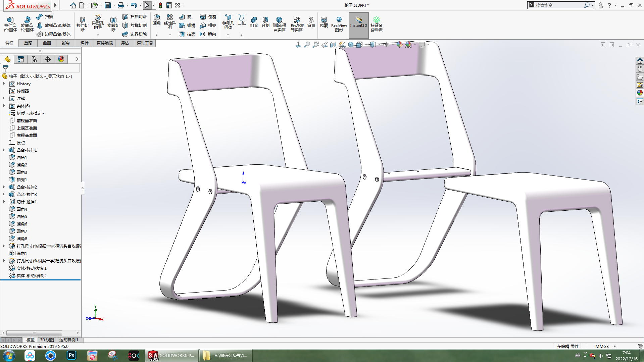Open the 渲染工具 render tools tab
This screenshot has height=362, width=644.
[145, 43]
